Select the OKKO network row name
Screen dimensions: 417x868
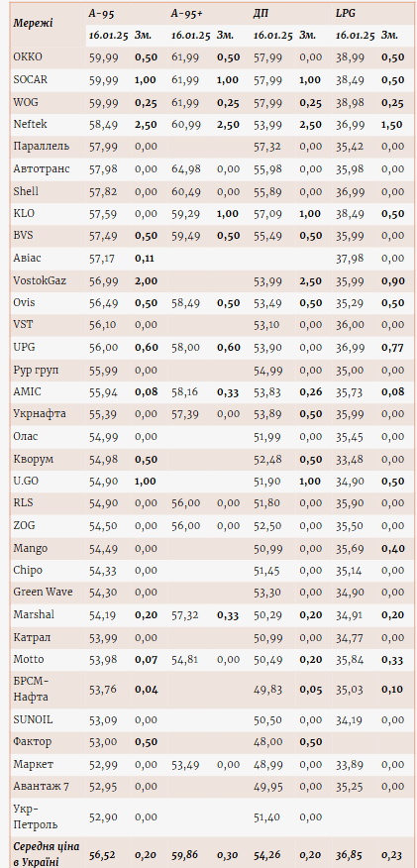point(28,57)
